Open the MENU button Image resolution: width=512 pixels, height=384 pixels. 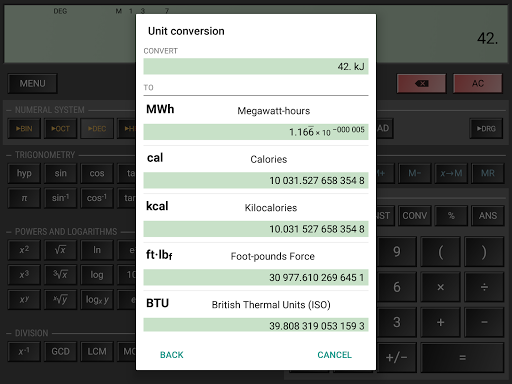pyautogui.click(x=32, y=83)
